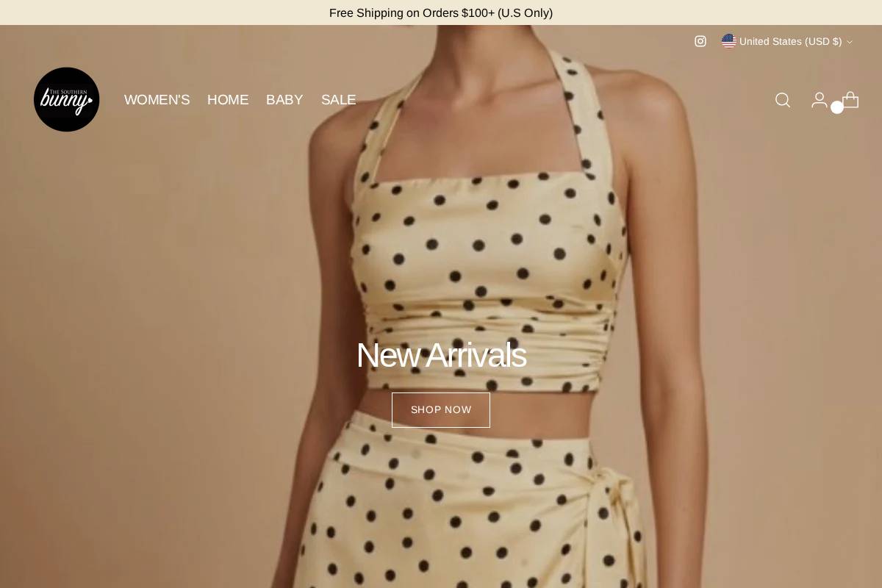Open the shopping cart bag icon
Image resolution: width=882 pixels, height=588 pixels.
coord(850,100)
